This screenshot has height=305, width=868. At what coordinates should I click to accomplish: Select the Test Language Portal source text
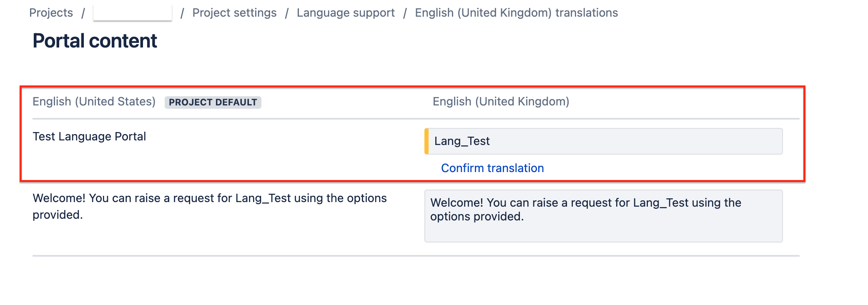(90, 136)
